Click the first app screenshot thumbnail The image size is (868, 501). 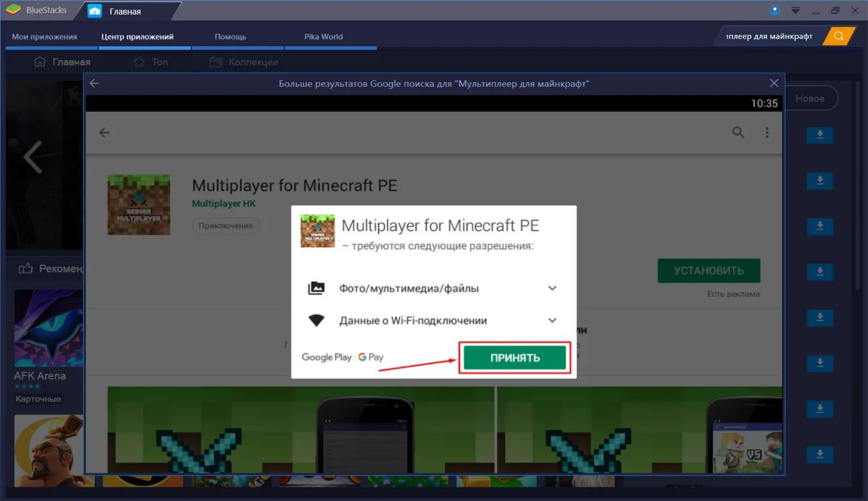point(300,429)
